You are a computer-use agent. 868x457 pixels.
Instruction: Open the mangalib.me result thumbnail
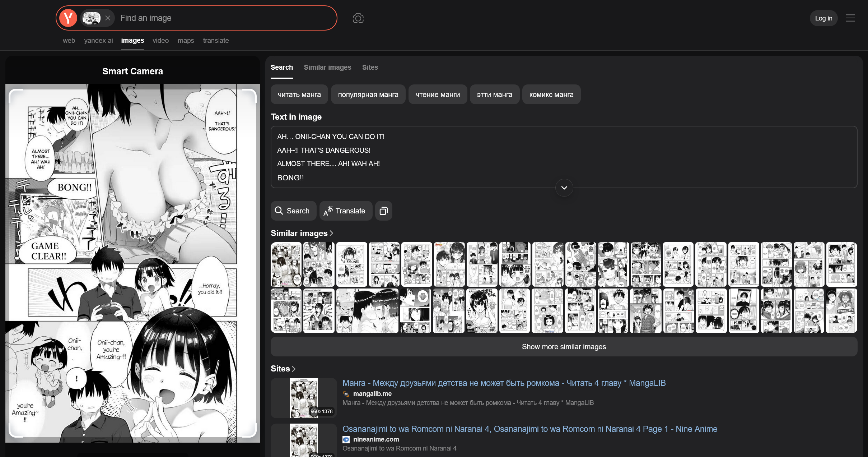(x=304, y=398)
